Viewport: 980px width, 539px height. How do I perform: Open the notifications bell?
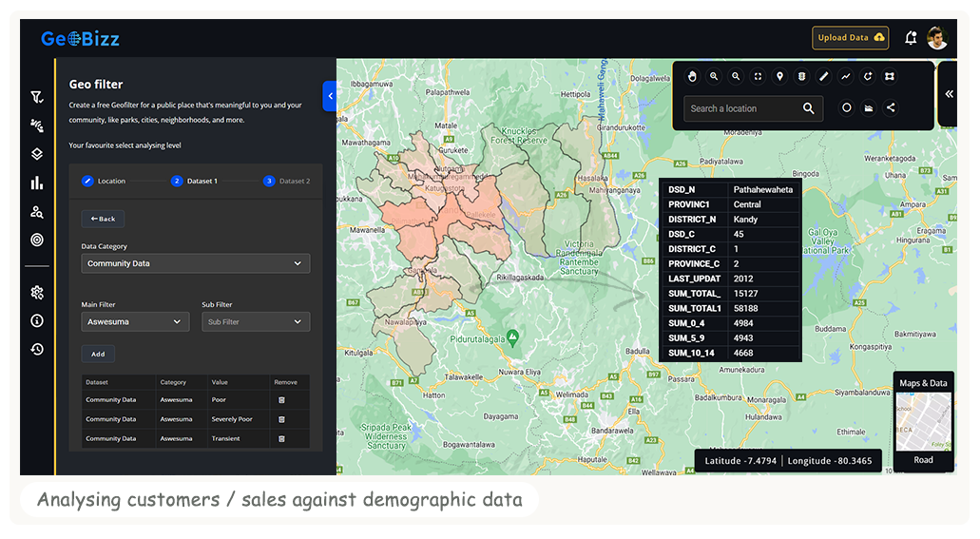[x=911, y=38]
